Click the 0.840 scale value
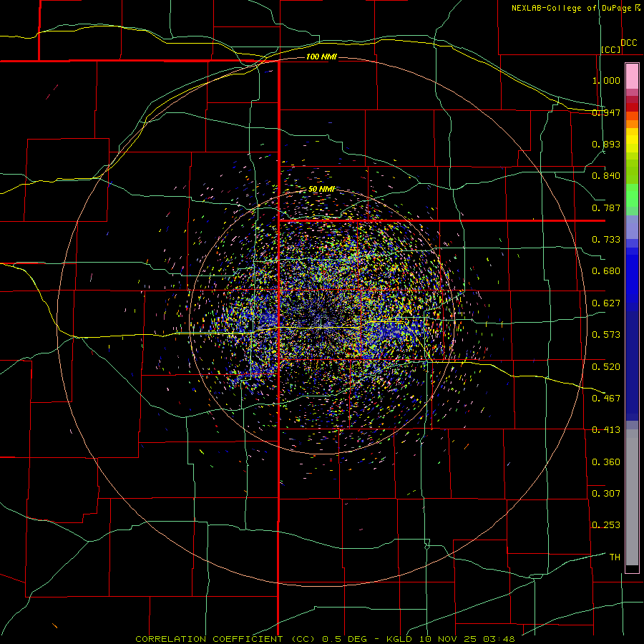This screenshot has width=644, height=644. [x=606, y=176]
